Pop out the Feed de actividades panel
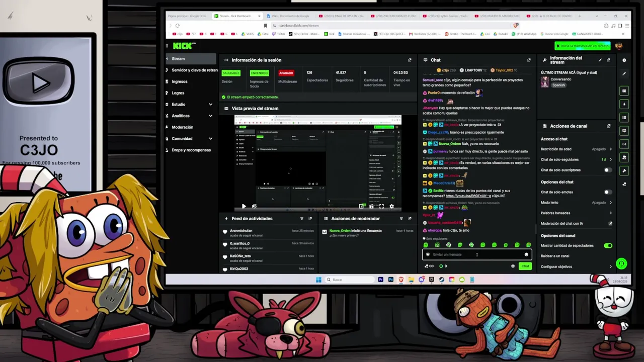Viewport: 644px width, 362px height. pyautogui.click(x=310, y=219)
